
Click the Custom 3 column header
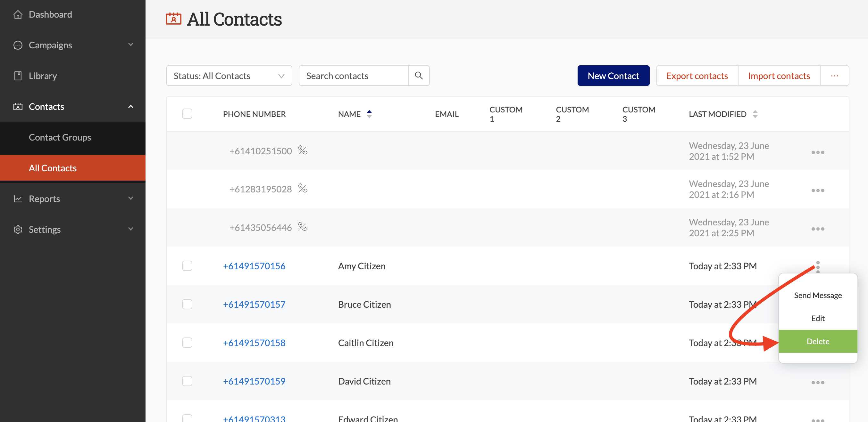click(x=638, y=114)
